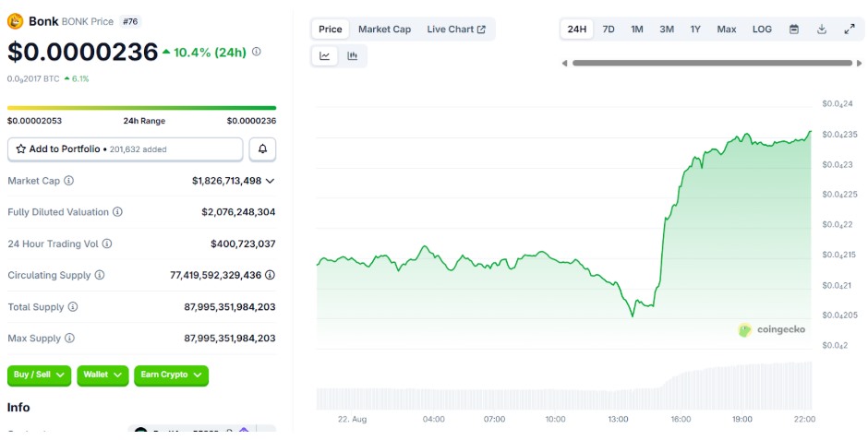Viewport: 868px width, 440px height.
Task: Open the Wallet dropdown
Action: click(102, 375)
